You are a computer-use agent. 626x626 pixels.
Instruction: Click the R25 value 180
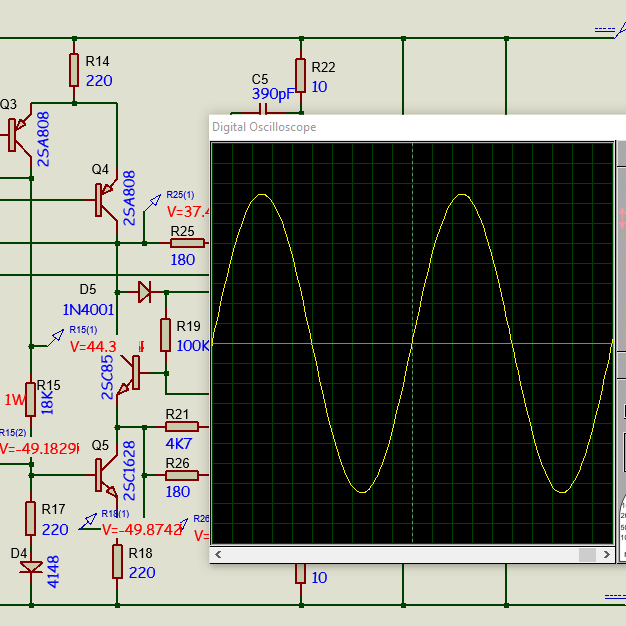(x=183, y=260)
